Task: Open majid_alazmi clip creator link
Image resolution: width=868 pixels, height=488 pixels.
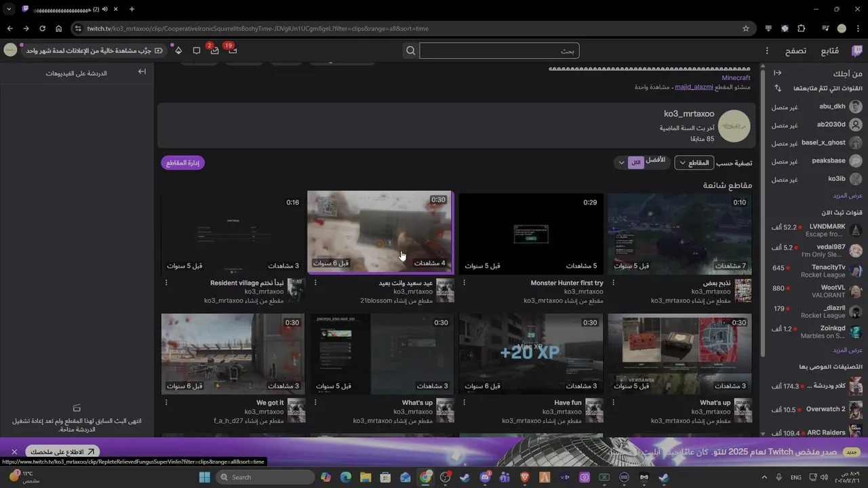Action: click(x=694, y=87)
